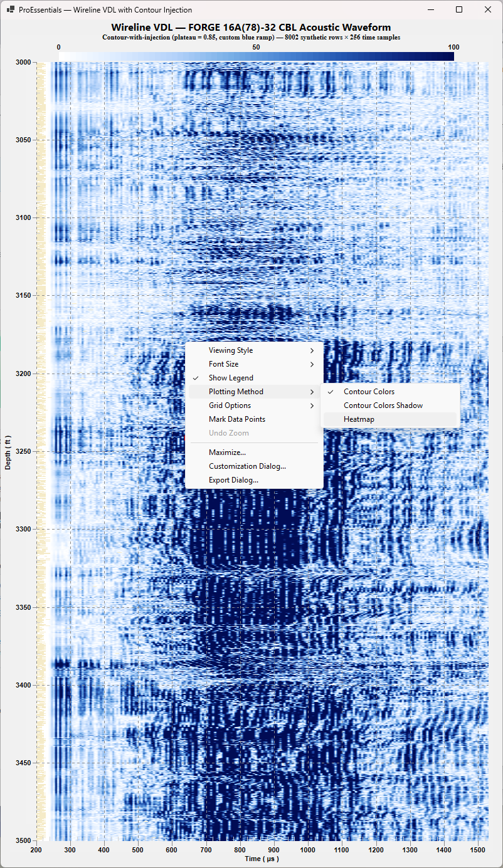The height and width of the screenshot is (868, 503).
Task: Open the Export Dialog...
Action: 254,480
